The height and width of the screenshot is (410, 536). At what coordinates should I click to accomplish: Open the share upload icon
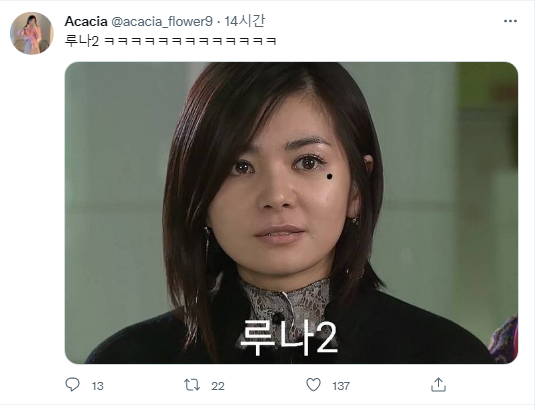coord(438,385)
